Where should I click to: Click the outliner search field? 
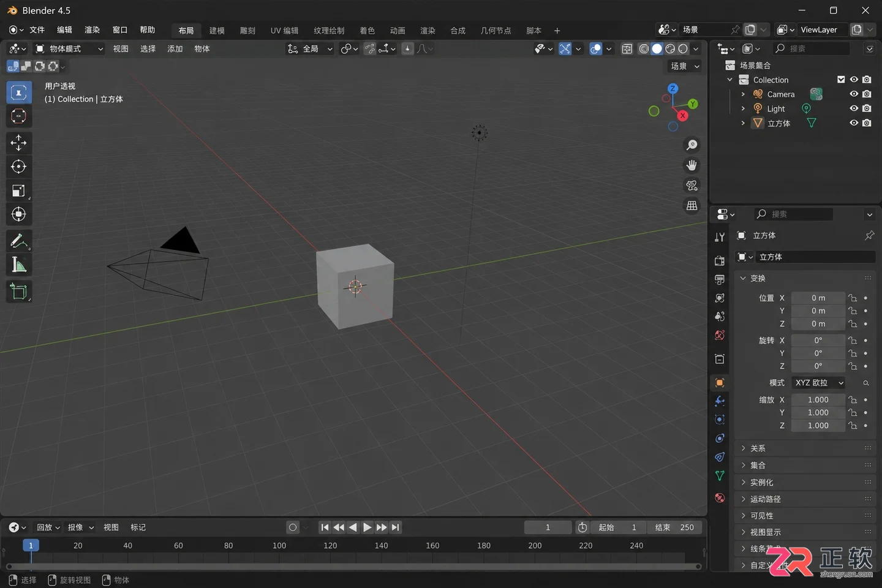(811, 48)
